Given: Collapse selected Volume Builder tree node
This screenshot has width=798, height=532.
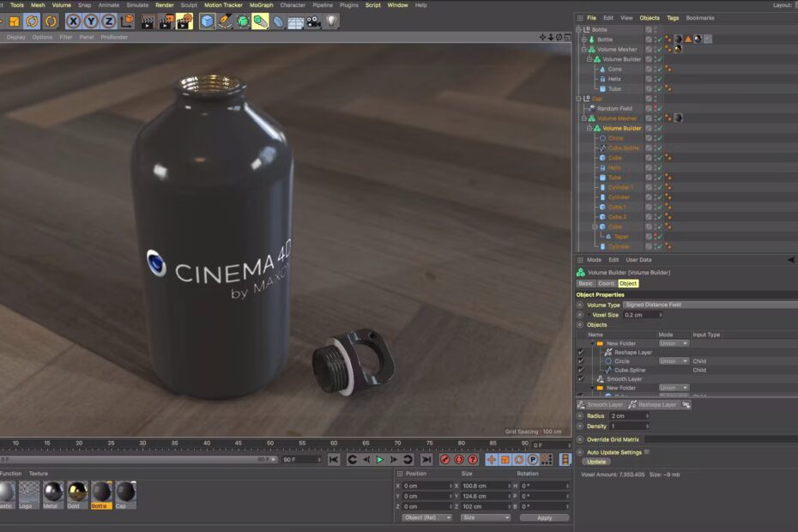Looking at the screenshot, I should point(589,129).
